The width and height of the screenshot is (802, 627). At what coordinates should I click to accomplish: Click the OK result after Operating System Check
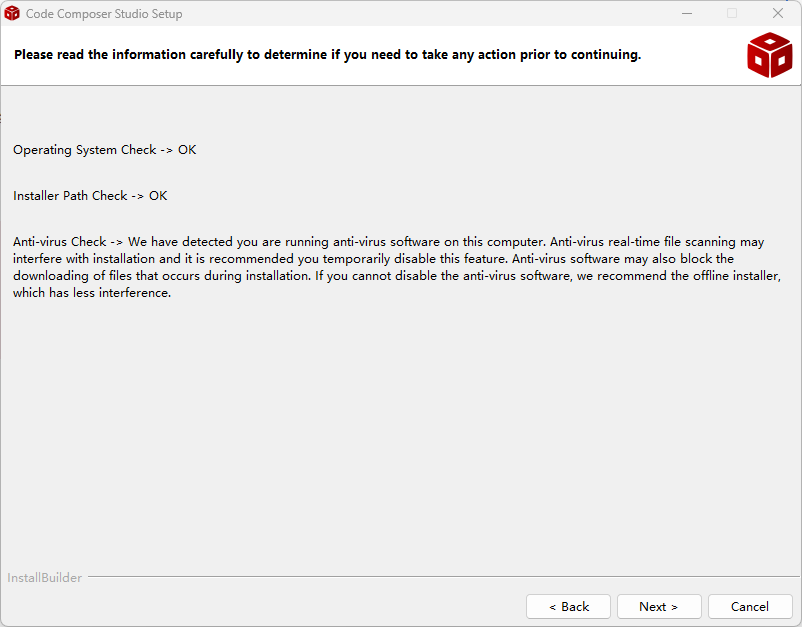tap(187, 150)
